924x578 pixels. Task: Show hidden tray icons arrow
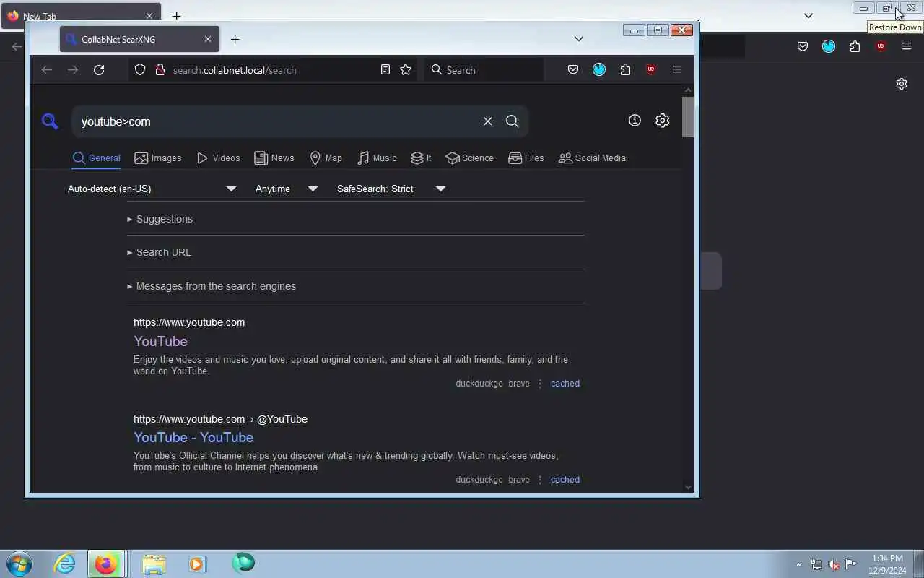(798, 564)
